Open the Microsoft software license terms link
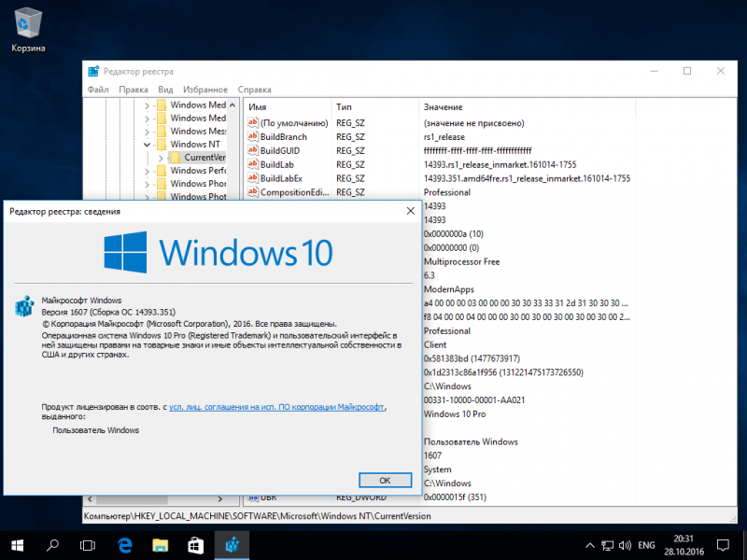This screenshot has height=560, width=747. coord(276,407)
